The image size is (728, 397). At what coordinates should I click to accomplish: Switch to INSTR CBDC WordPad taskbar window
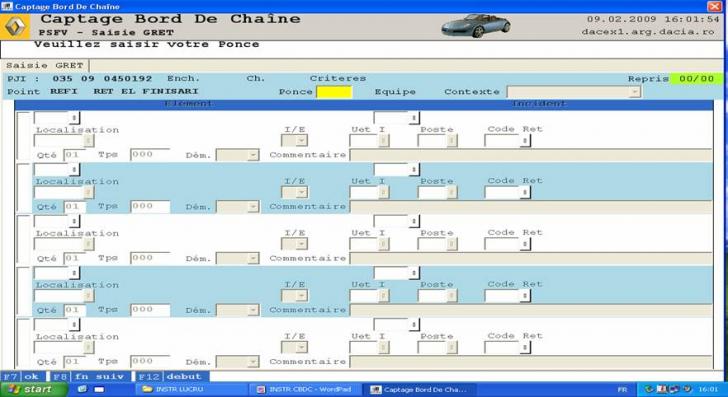coord(305,389)
